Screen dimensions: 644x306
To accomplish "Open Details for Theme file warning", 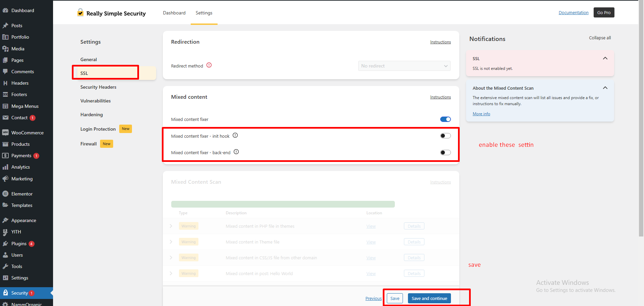I will pos(414,242).
